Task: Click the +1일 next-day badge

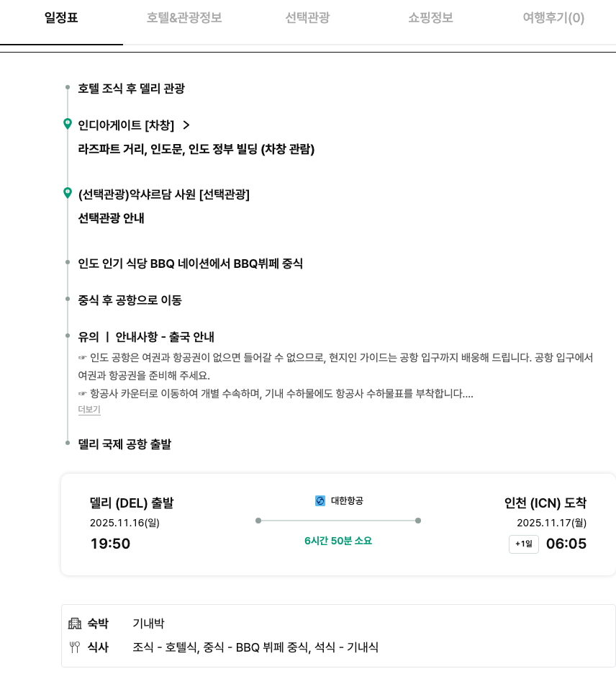Action: (523, 544)
